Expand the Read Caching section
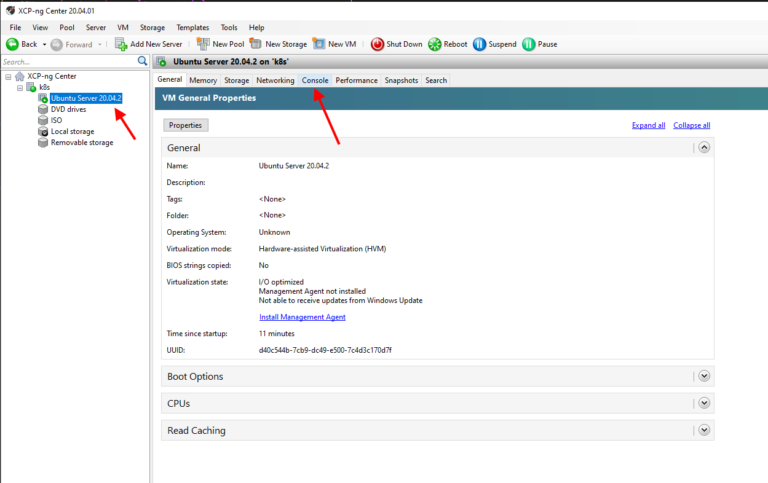Image resolution: width=768 pixels, height=483 pixels. pyautogui.click(x=704, y=430)
